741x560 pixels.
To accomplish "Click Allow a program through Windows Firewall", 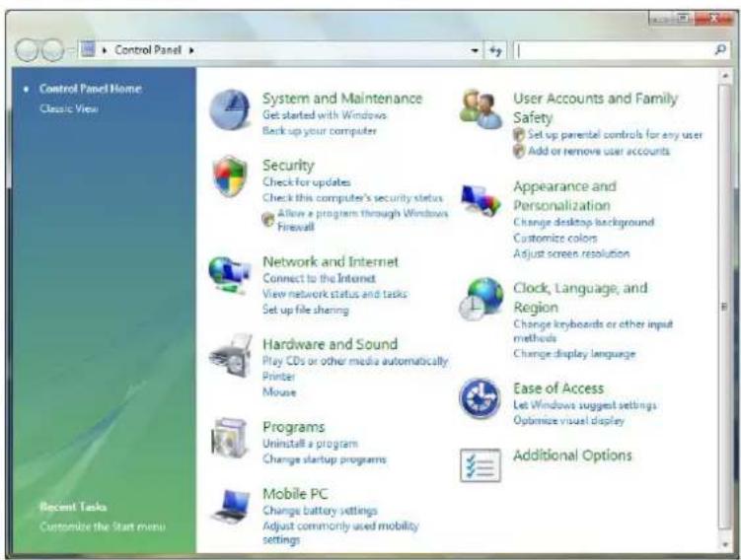I will pos(362,220).
